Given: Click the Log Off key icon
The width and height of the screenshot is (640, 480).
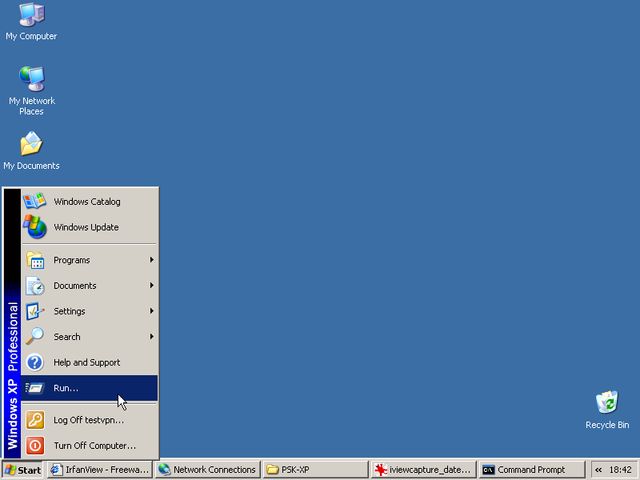Looking at the screenshot, I should [36, 420].
